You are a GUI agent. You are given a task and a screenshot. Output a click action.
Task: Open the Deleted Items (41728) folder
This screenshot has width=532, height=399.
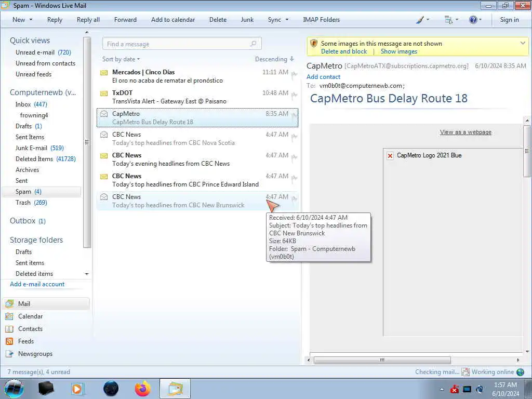(x=46, y=159)
